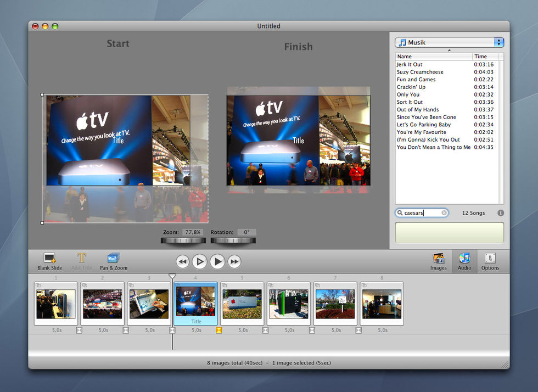Open the Pan & Zoom tool

(114, 260)
